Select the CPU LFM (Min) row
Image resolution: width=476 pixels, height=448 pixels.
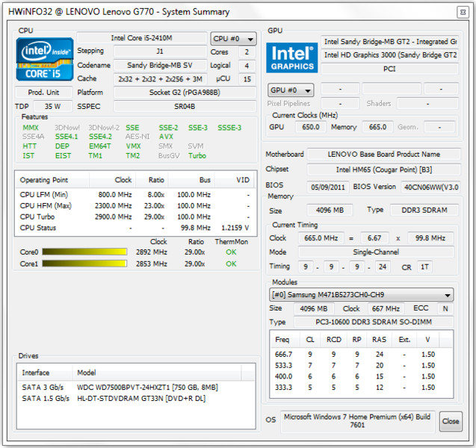135,195
